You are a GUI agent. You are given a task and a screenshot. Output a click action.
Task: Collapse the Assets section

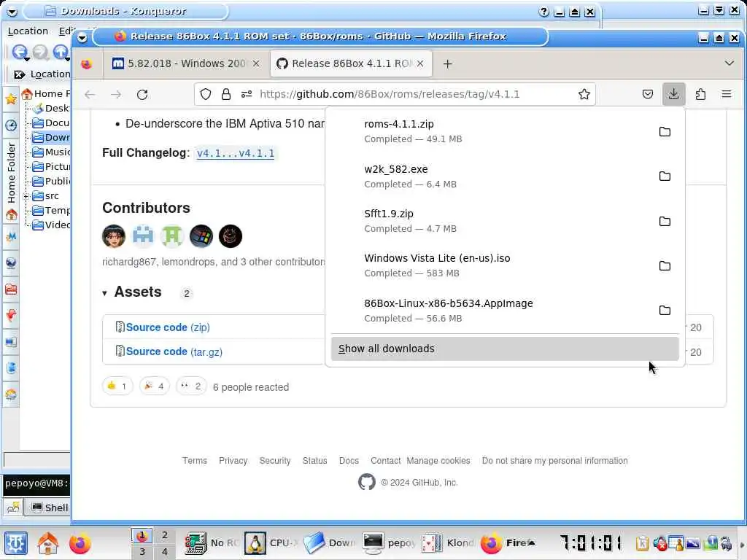click(104, 293)
